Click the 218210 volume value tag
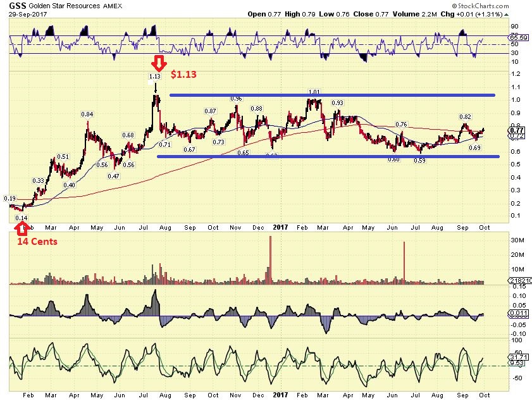The height and width of the screenshot is (403, 532). [x=521, y=280]
